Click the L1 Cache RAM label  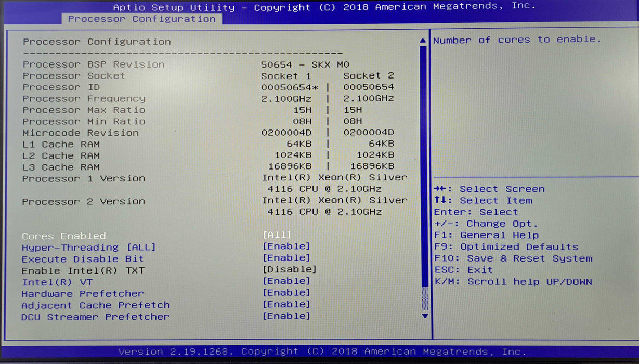click(x=61, y=145)
